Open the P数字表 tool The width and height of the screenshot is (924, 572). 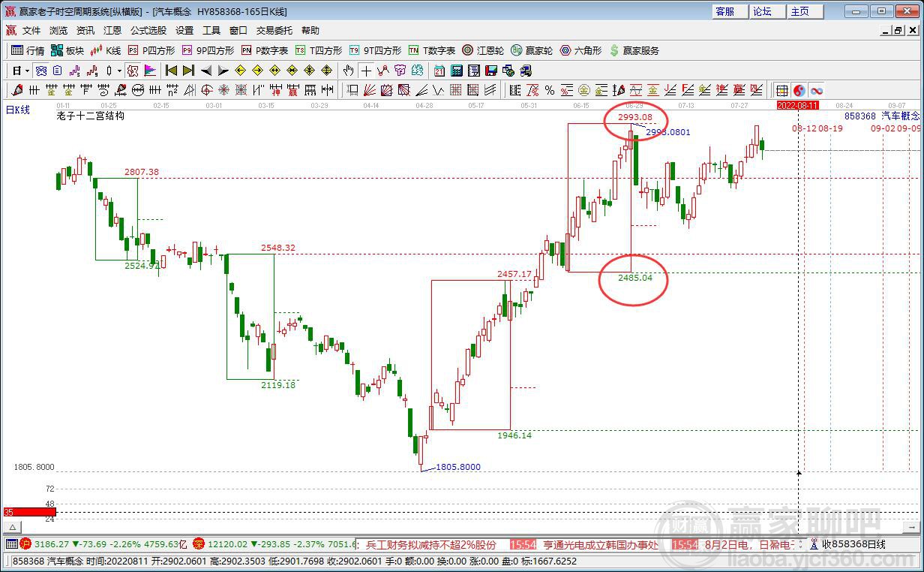point(265,50)
